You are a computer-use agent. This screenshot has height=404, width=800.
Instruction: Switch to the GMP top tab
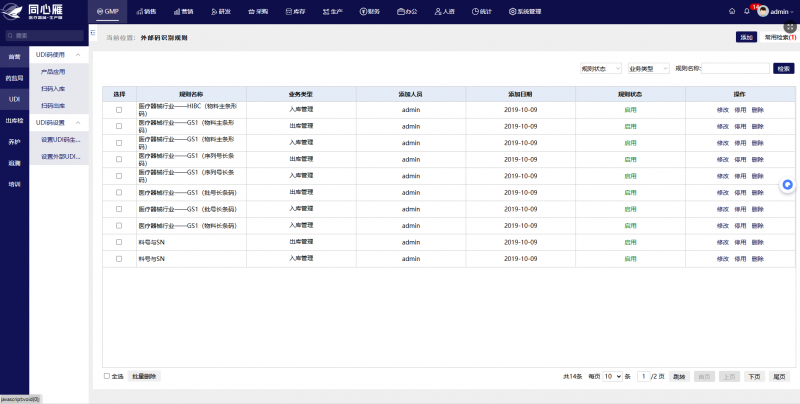108,11
